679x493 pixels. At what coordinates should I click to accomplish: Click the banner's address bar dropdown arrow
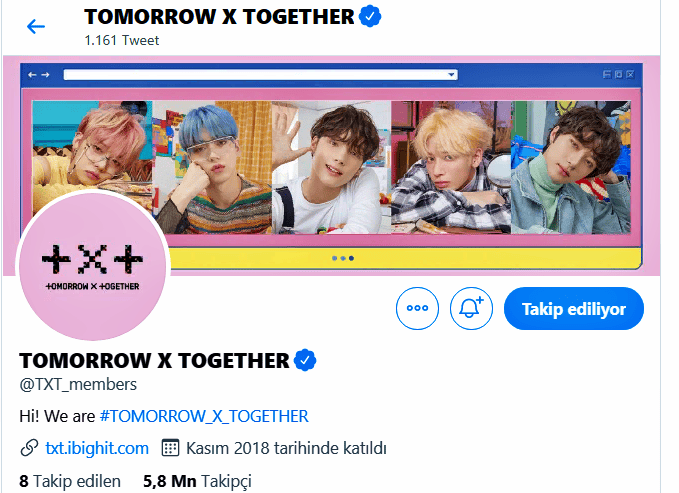tap(451, 75)
